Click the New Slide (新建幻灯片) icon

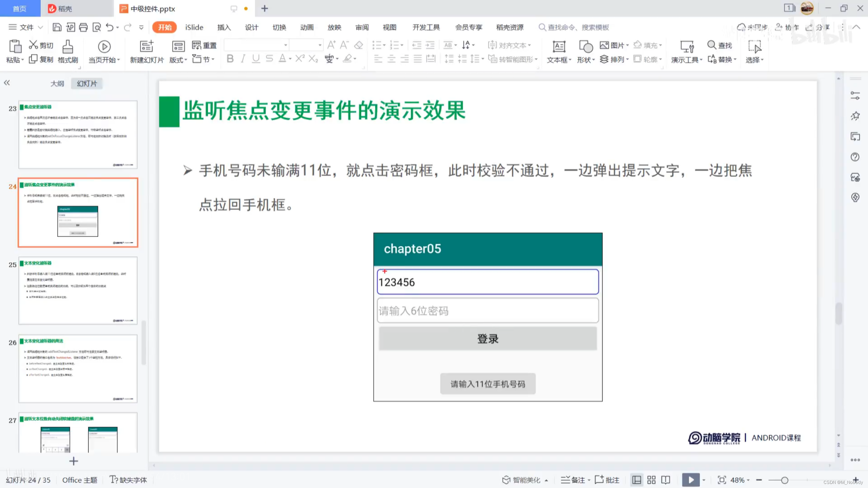coord(146,46)
